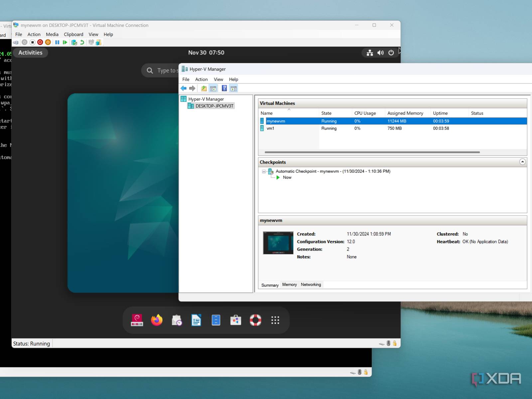
Task: Click the red Shut Down VM icon
Action: click(40, 42)
